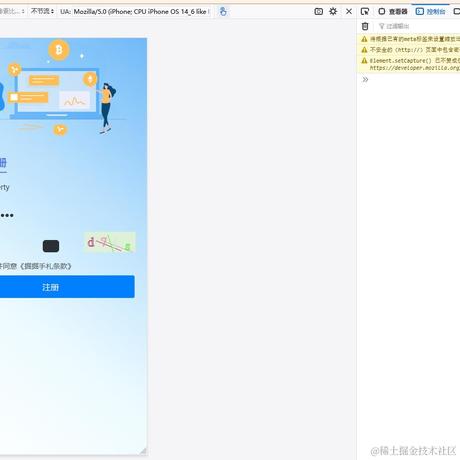Click the warning icon beside meta message

(364, 39)
